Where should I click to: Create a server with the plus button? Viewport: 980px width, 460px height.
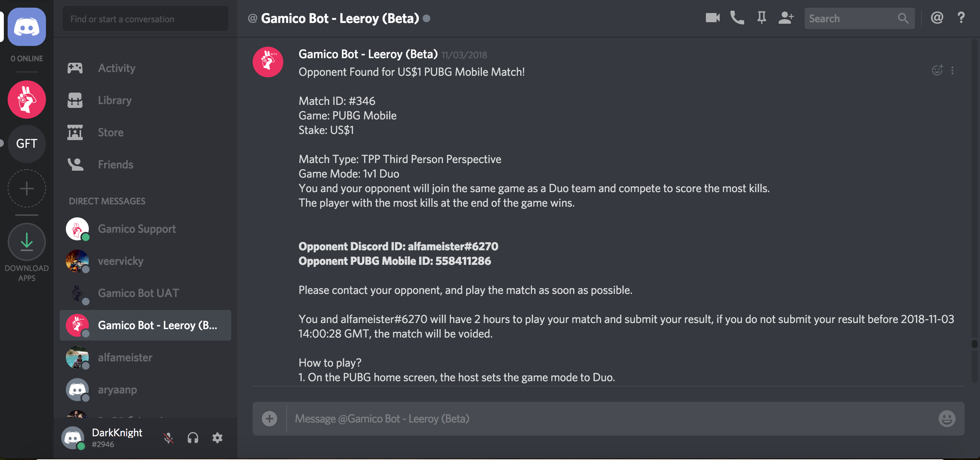[26, 188]
